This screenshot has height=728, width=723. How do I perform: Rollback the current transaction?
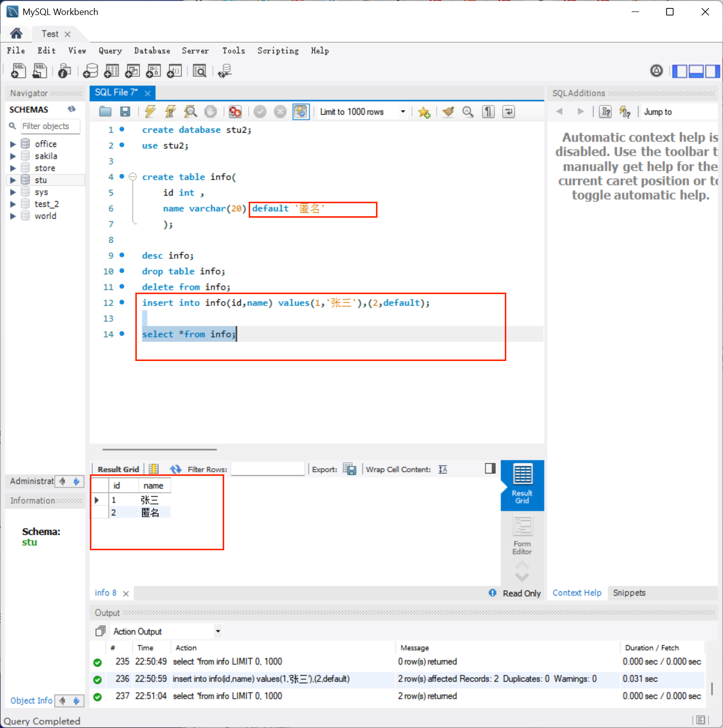click(281, 112)
